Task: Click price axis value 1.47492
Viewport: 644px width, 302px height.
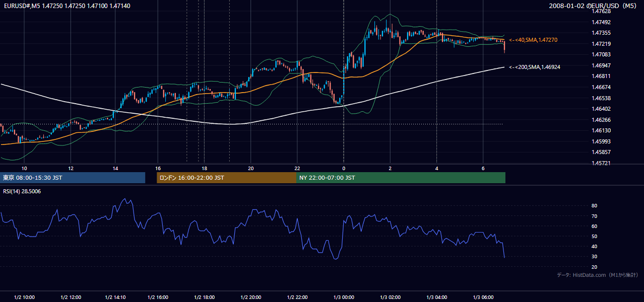Action: coord(601,22)
